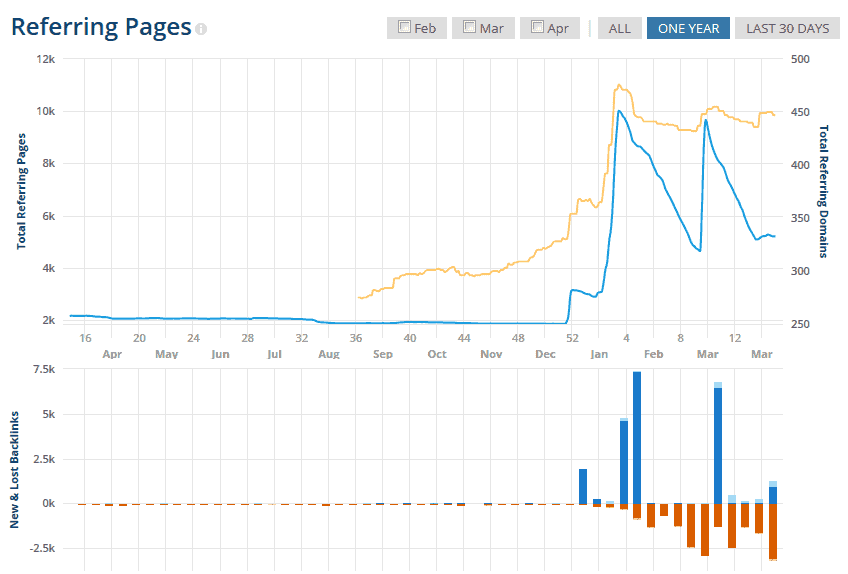Tick the Mar checkbox
The image size is (848, 574).
pos(471,28)
